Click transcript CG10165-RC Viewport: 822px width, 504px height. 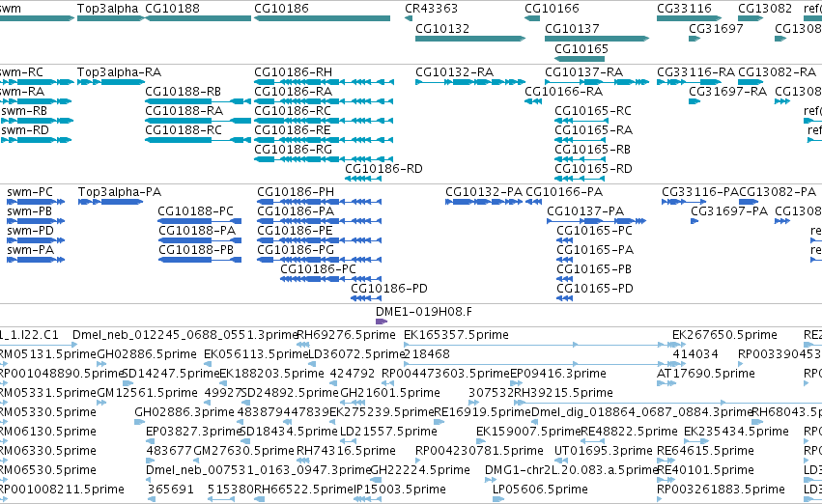pos(581,121)
